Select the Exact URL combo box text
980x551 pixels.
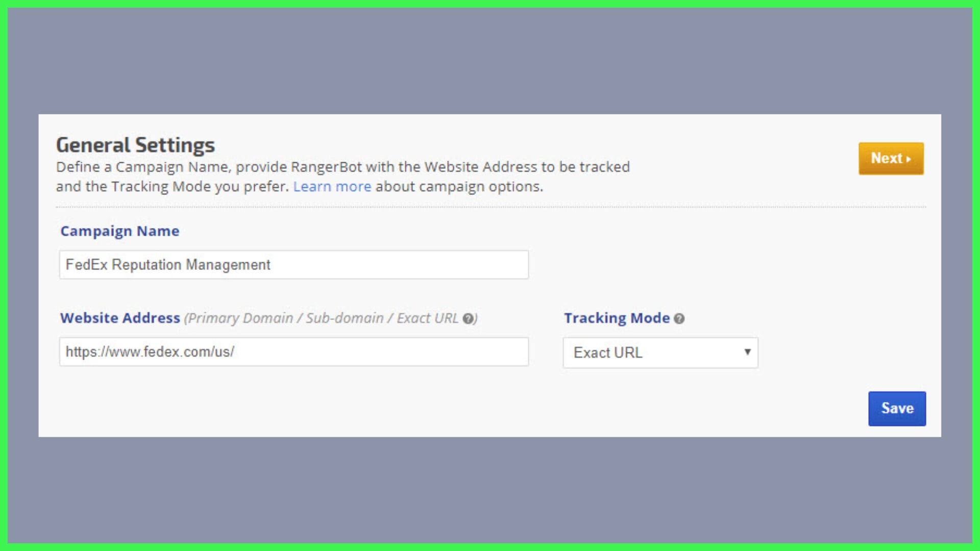point(608,353)
